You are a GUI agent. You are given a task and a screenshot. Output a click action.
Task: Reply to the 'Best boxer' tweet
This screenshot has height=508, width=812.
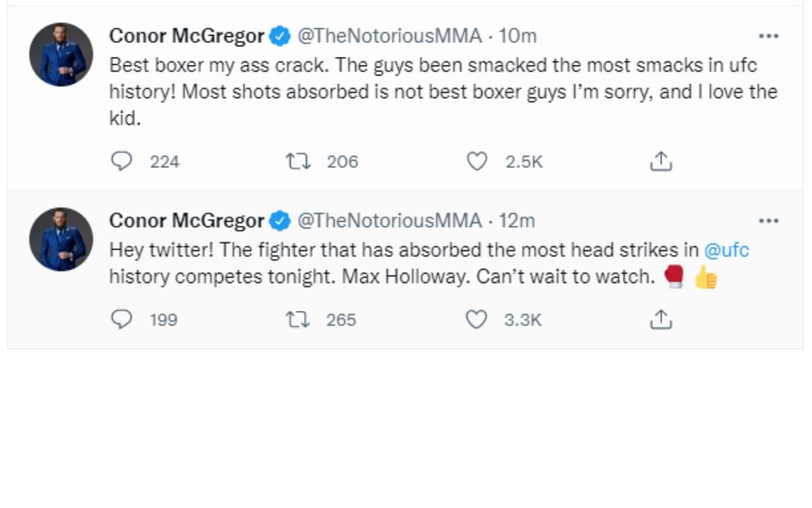click(122, 161)
